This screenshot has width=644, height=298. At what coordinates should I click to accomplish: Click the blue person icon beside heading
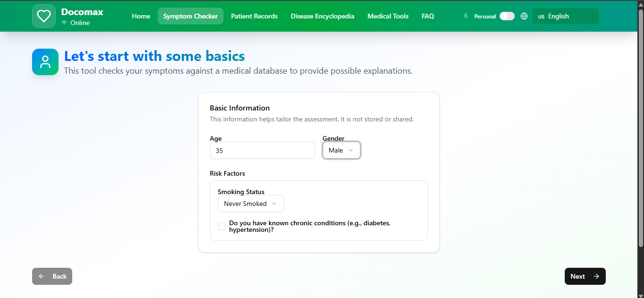coord(45,62)
